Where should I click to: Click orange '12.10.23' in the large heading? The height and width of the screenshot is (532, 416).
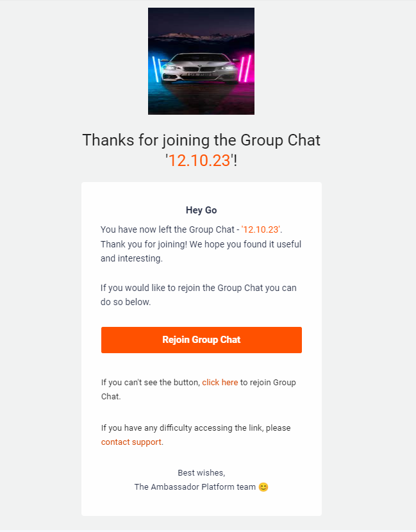pos(199,160)
